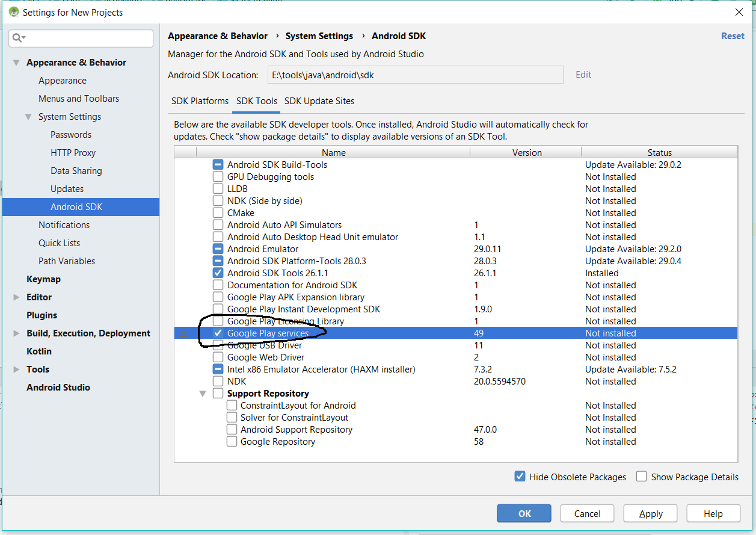Check the NDK (Side by side) checkbox
The width and height of the screenshot is (756, 535).
[x=218, y=200]
